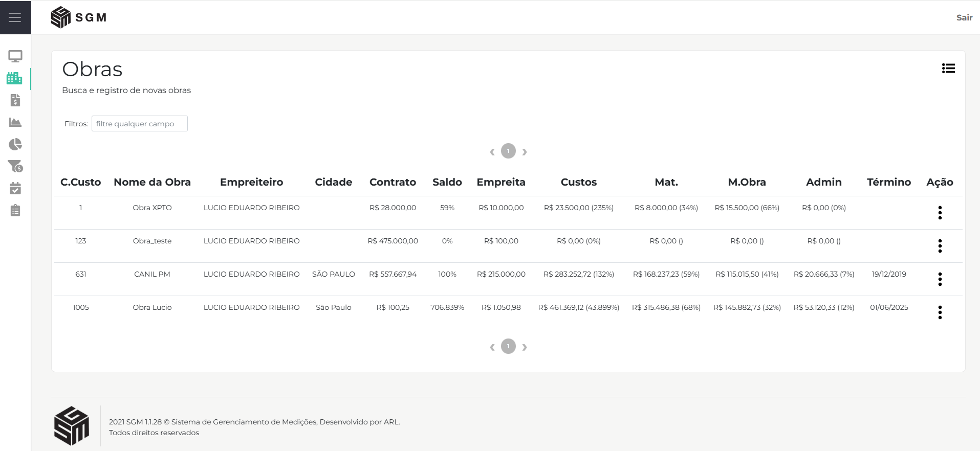The image size is (980, 451).
Task: Click the Filtros search input field
Action: pyautogui.click(x=139, y=124)
